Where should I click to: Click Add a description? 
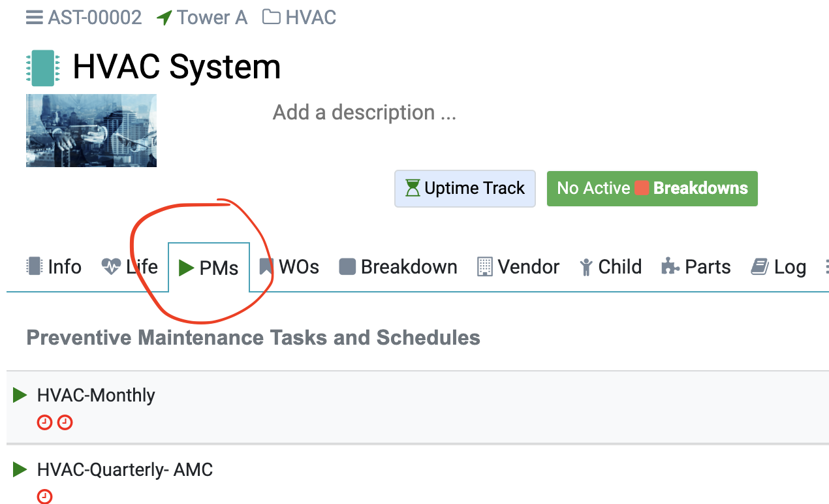tap(364, 112)
